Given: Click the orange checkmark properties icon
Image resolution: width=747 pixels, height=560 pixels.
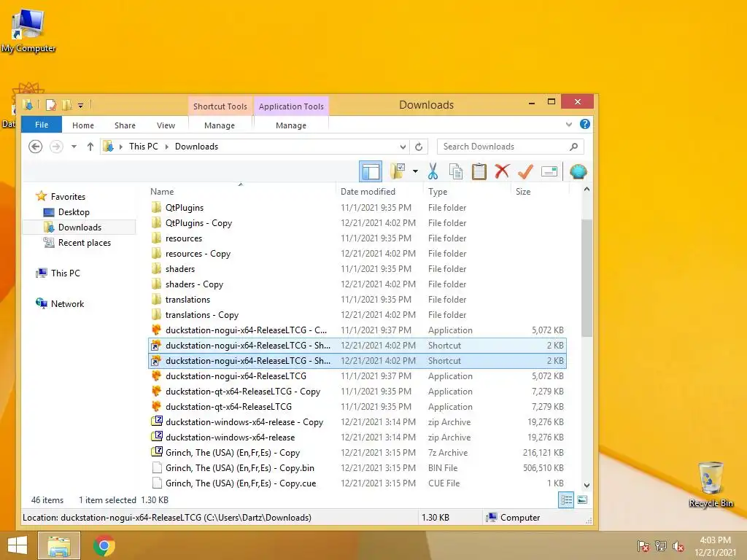Looking at the screenshot, I should tap(525, 171).
